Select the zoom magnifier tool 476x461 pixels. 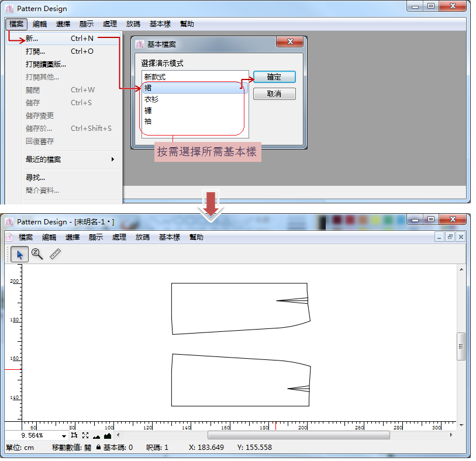click(37, 254)
